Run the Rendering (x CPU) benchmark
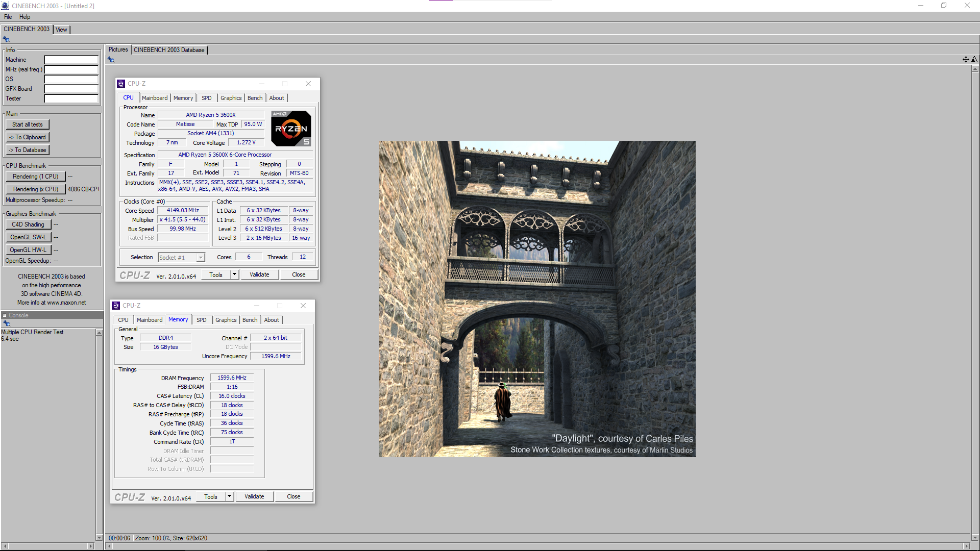 pos(36,189)
